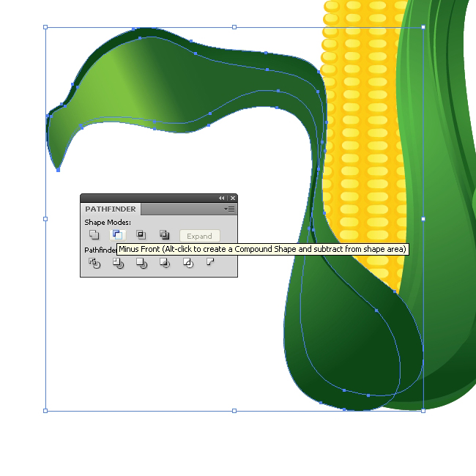Click the Exclude shape mode icon

(x=164, y=234)
